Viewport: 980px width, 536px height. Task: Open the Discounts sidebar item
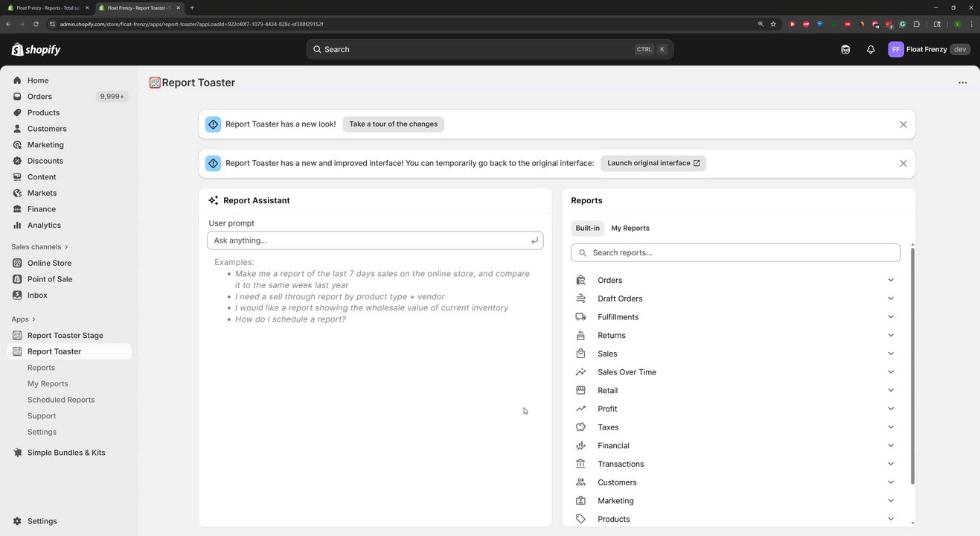[45, 161]
